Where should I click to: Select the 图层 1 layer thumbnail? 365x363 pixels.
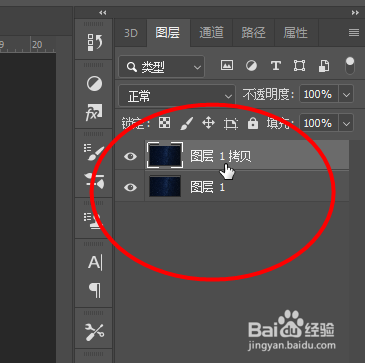click(165, 186)
